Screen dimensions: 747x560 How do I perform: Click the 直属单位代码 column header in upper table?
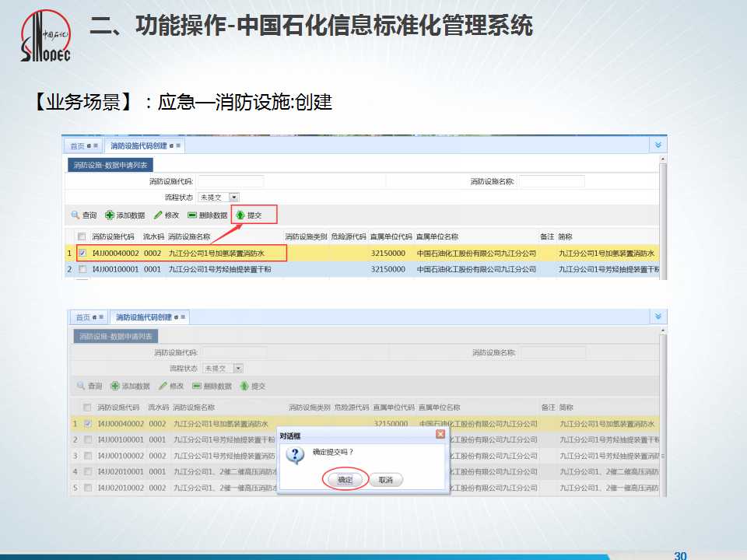tap(391, 236)
